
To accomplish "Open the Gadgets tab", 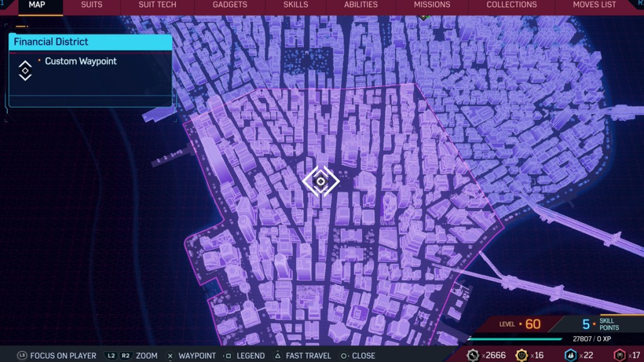I will click(x=230, y=5).
